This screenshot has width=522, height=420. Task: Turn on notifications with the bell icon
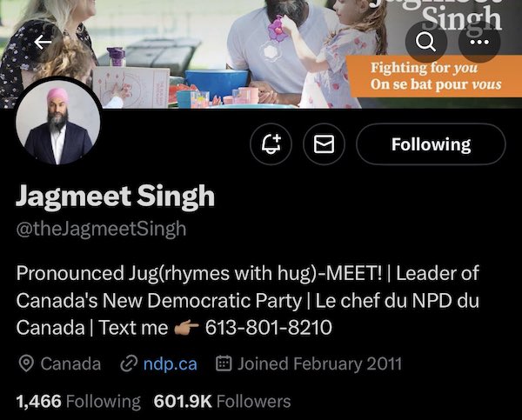271,144
